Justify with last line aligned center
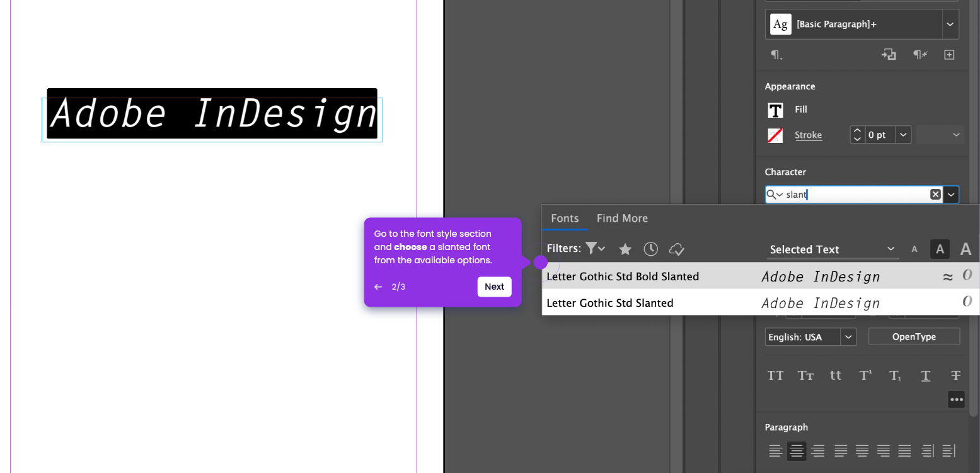Image resolution: width=980 pixels, height=473 pixels. pyautogui.click(x=862, y=451)
